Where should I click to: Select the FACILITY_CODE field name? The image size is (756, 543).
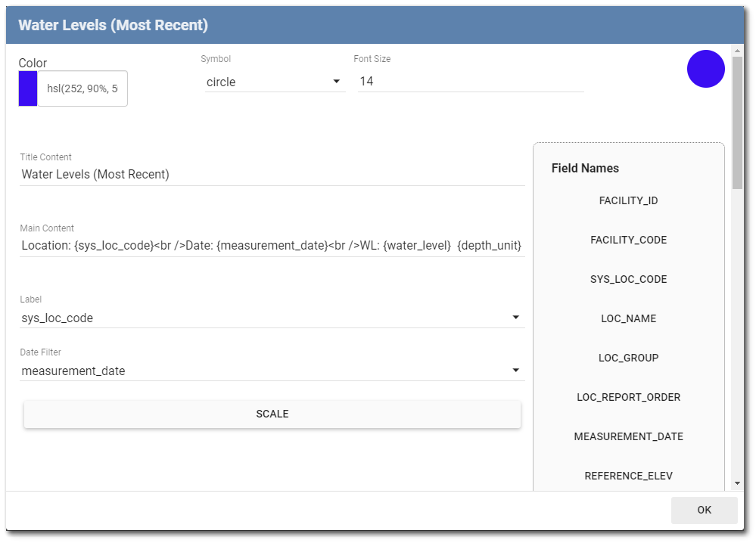pyautogui.click(x=628, y=240)
